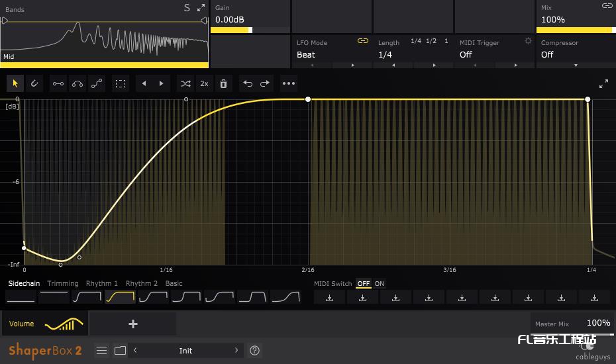Save to first MIDI switch slot

point(330,298)
